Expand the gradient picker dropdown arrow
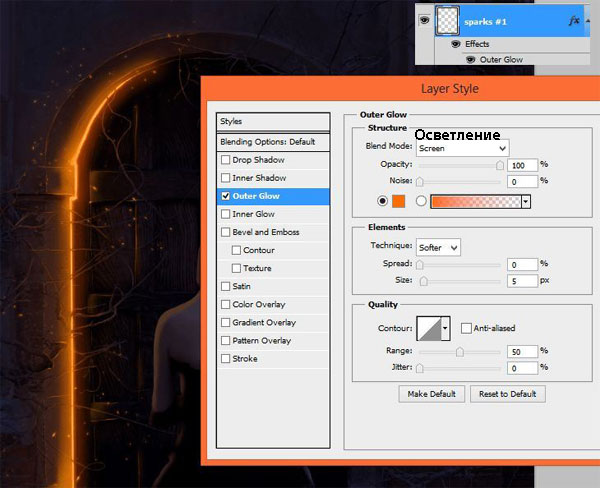This screenshot has width=600, height=488. (526, 201)
